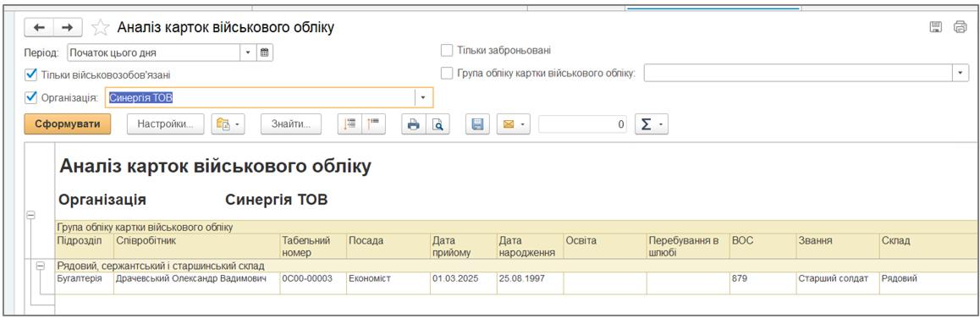Image resolution: width=980 pixels, height=318 pixels.
Task: Collapse all groups icon in toolbar
Action: click(374, 124)
